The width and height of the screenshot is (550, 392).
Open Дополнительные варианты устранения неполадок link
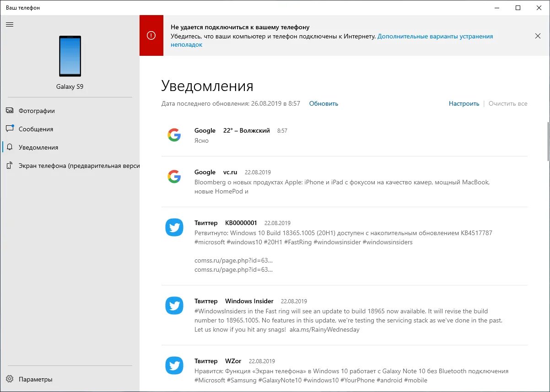pyautogui.click(x=332, y=40)
